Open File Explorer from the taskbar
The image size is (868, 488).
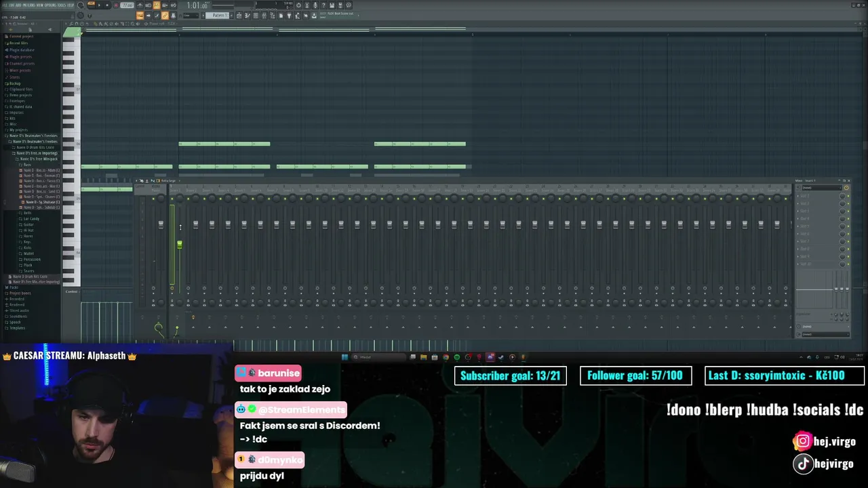423,357
